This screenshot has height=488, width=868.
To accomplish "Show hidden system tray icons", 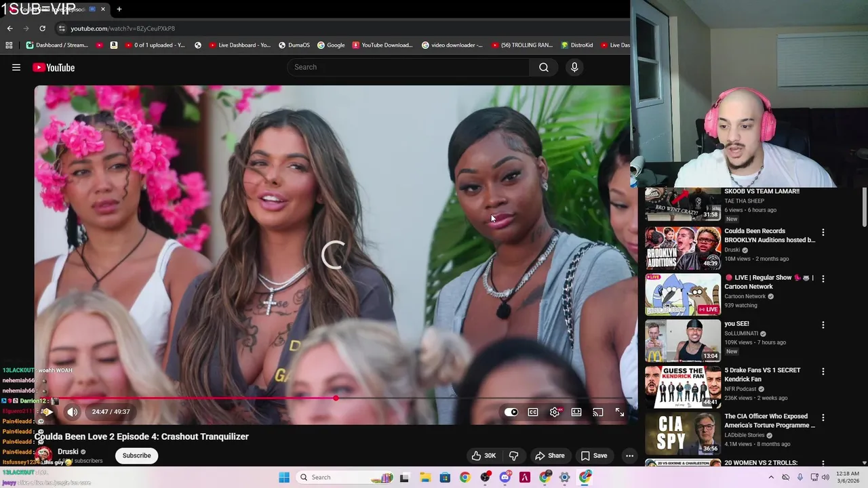I will [x=771, y=477].
